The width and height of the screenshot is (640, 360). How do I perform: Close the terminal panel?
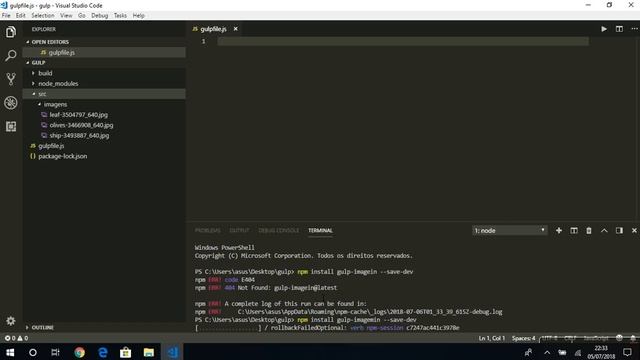click(x=634, y=231)
